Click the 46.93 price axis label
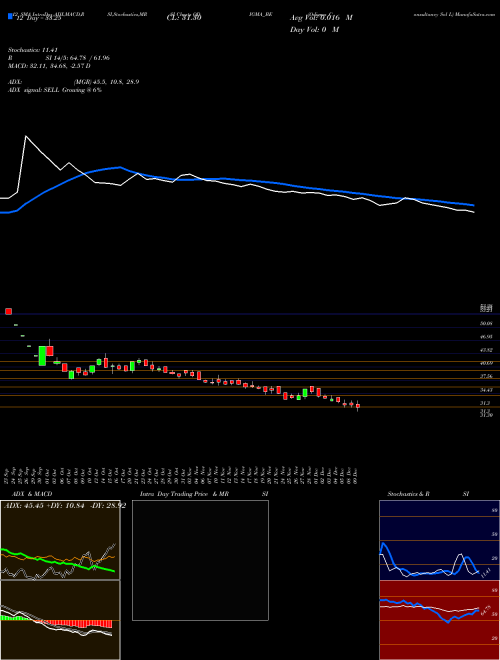The height and width of the screenshot is (660, 500). pos(486,337)
